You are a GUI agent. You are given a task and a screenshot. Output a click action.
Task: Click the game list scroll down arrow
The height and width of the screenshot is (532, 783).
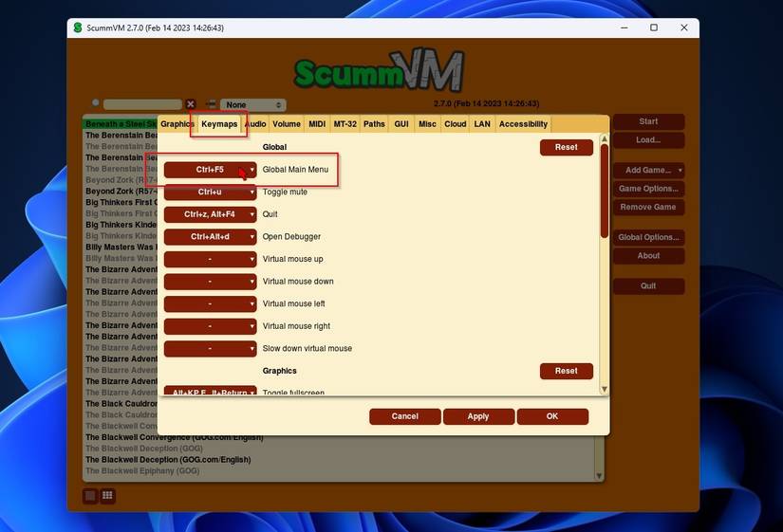(x=599, y=476)
